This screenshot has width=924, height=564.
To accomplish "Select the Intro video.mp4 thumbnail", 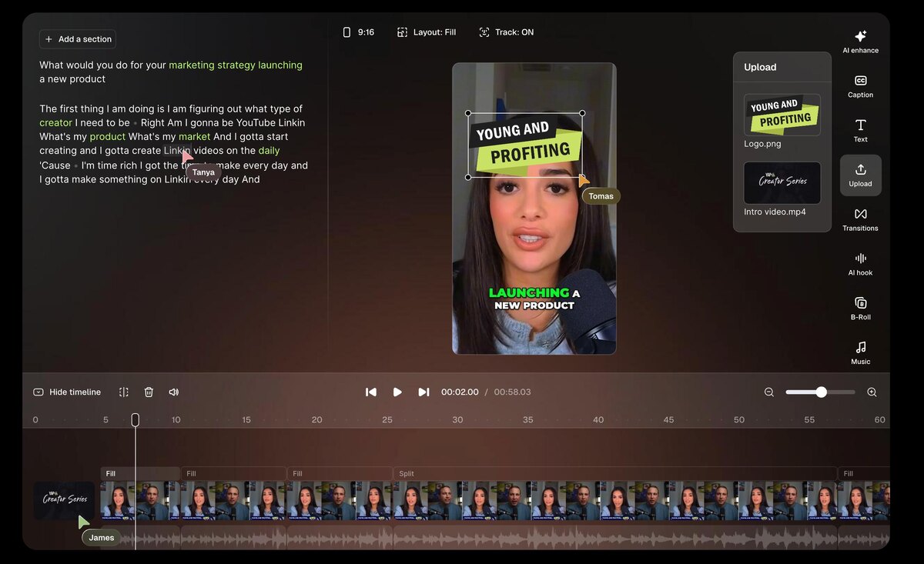I will (x=782, y=182).
